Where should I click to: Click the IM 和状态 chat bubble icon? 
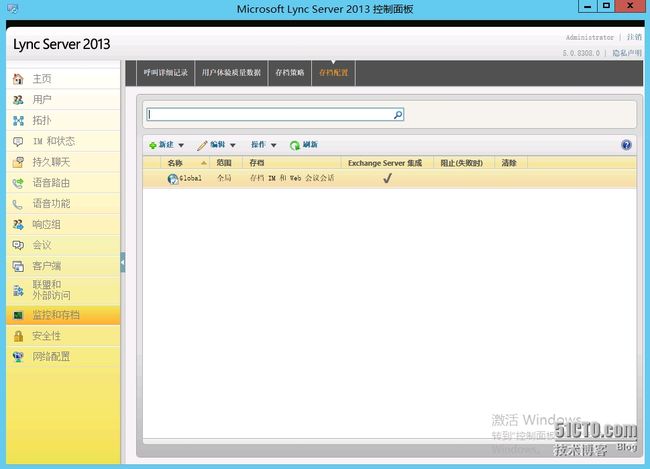18,141
